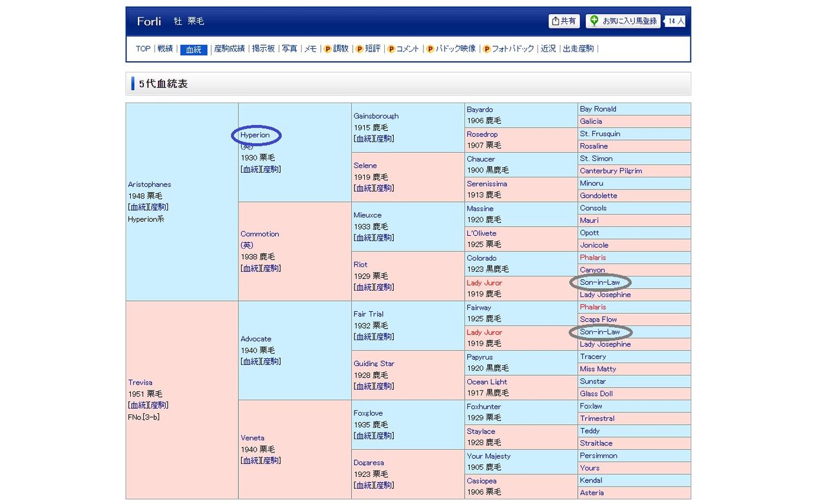Open the 戦績 tab
The image size is (825, 504).
tap(165, 49)
